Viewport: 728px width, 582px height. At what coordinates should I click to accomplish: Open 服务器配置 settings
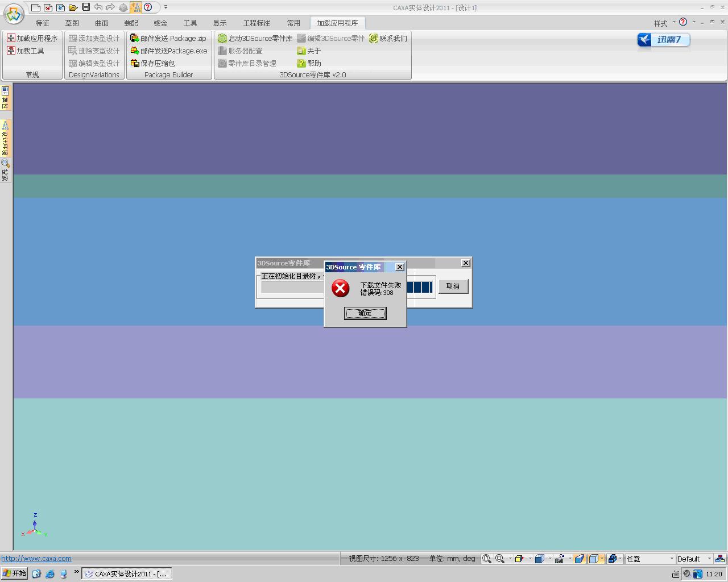click(240, 51)
